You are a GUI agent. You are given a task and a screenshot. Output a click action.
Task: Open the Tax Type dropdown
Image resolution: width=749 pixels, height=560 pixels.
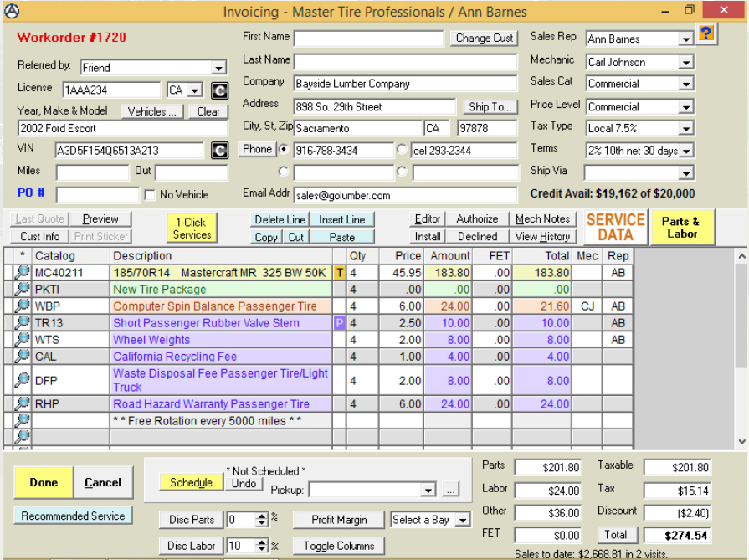pyautogui.click(x=685, y=129)
